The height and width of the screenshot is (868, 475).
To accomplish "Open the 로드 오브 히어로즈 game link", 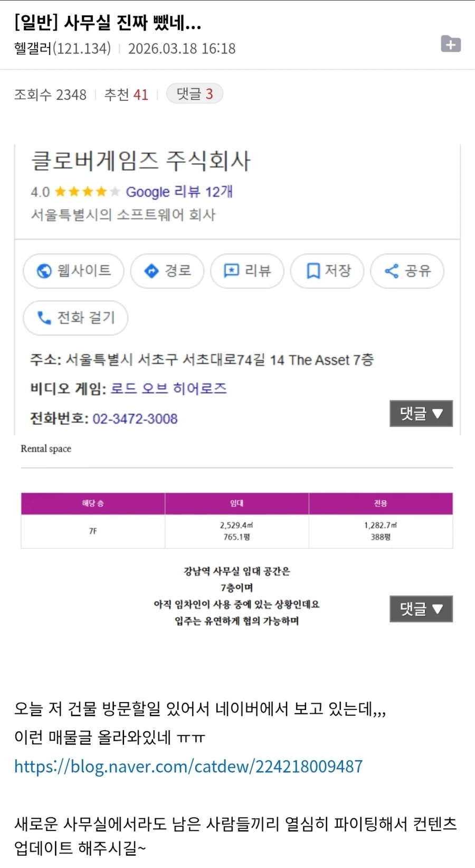I will coord(170,388).
